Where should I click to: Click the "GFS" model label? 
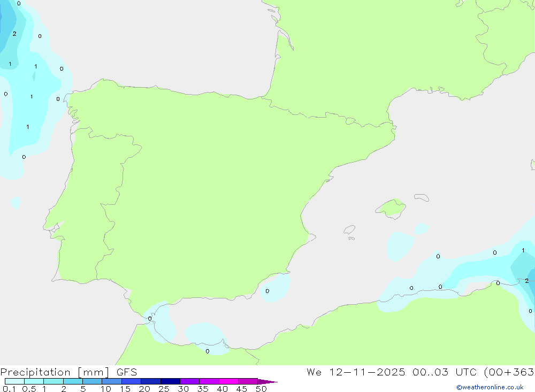[127, 372]
